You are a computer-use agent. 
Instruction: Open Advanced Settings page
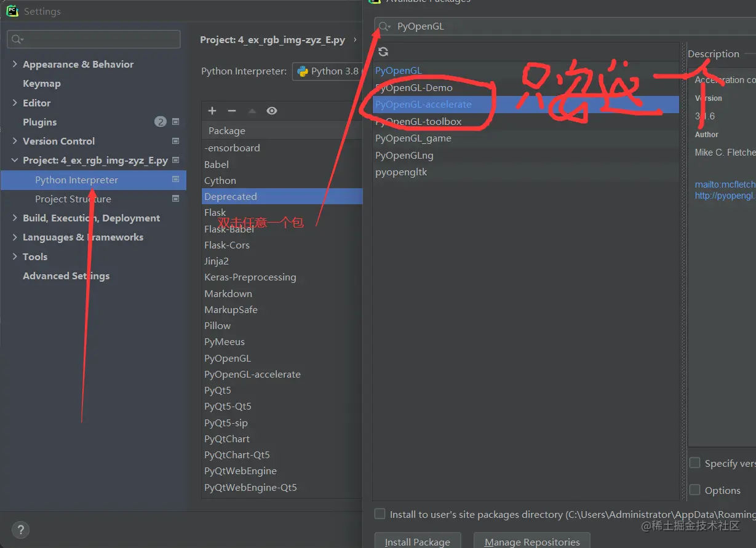coord(66,276)
